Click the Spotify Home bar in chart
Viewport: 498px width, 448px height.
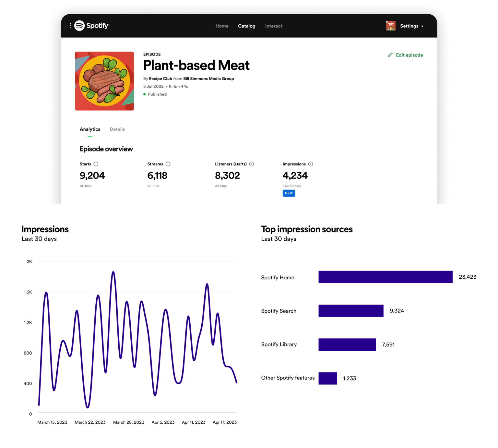[x=385, y=277]
